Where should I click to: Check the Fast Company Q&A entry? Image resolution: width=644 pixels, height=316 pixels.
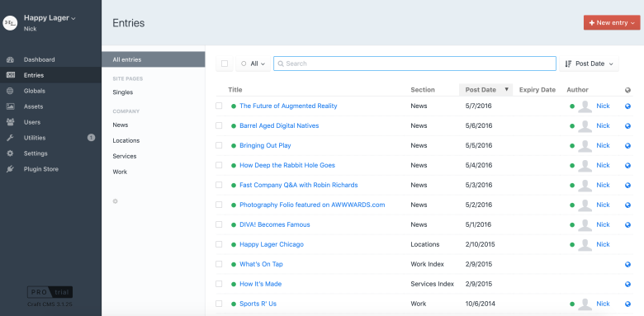coord(219,185)
